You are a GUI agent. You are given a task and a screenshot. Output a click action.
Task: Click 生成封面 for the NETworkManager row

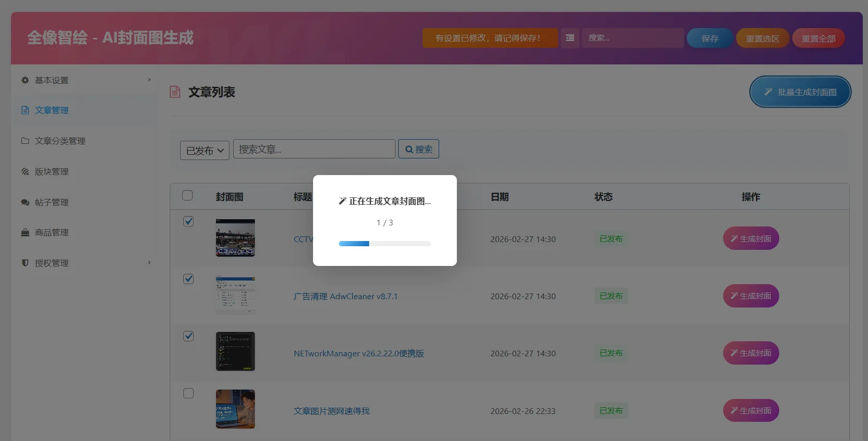click(x=751, y=353)
